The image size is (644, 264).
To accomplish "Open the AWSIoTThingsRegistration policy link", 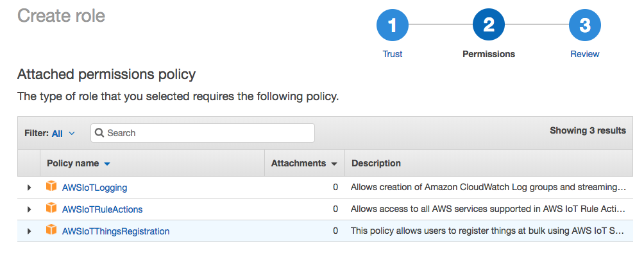I will coord(115,231).
